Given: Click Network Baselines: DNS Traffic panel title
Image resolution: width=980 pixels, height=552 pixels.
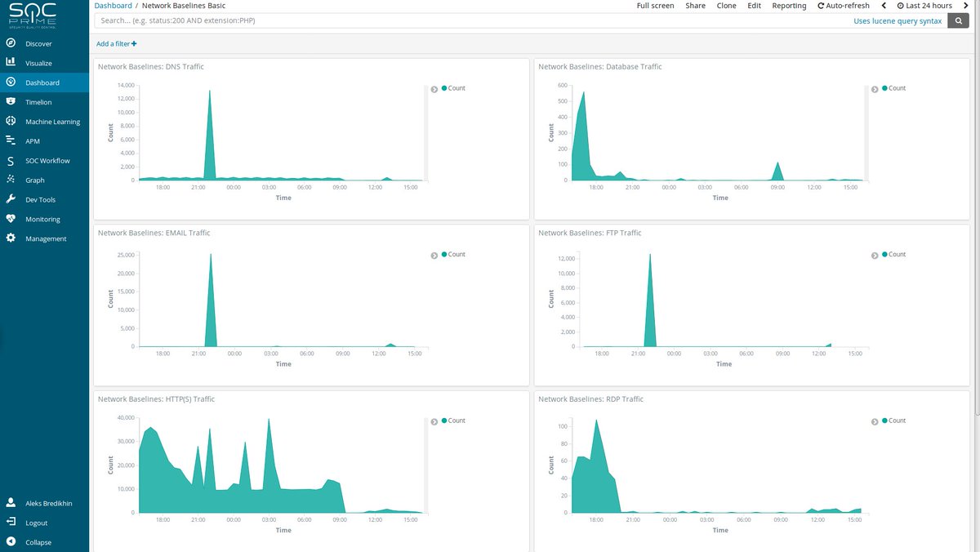Looking at the screenshot, I should pos(151,66).
